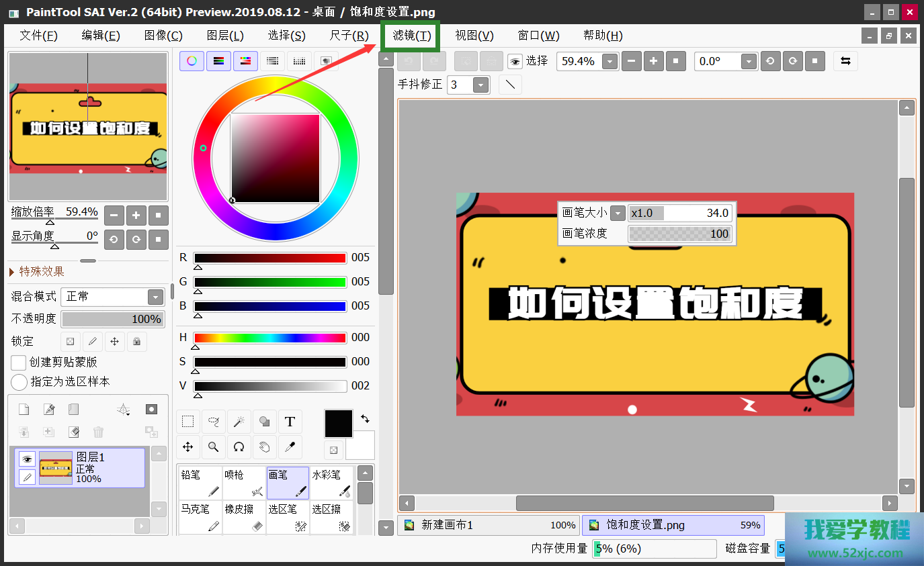Viewport: 924px width, 566px height.
Task: Click the 画笔大小 x1.0 multiplier dropdown button
Action: click(x=618, y=214)
